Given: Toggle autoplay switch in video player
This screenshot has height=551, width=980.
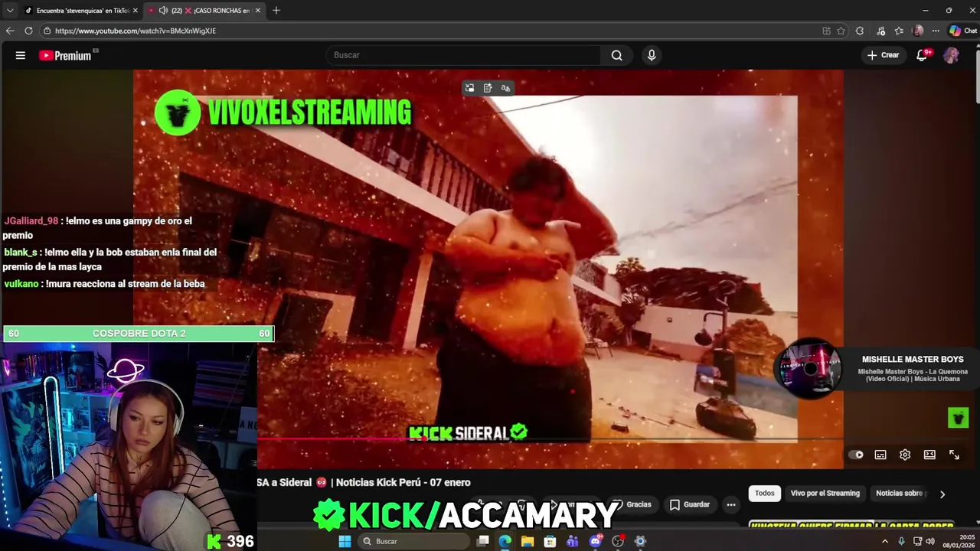Looking at the screenshot, I should [x=856, y=455].
